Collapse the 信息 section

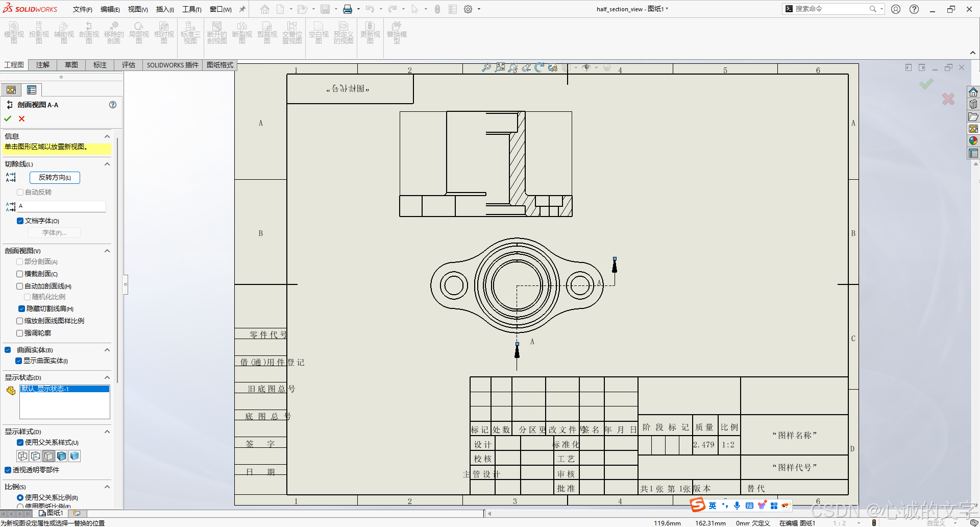point(107,136)
